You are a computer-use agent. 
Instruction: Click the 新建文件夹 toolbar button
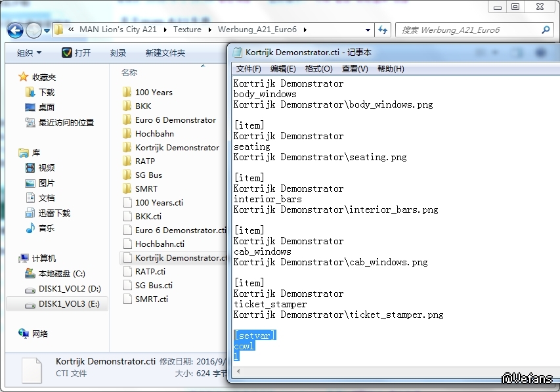pos(165,53)
